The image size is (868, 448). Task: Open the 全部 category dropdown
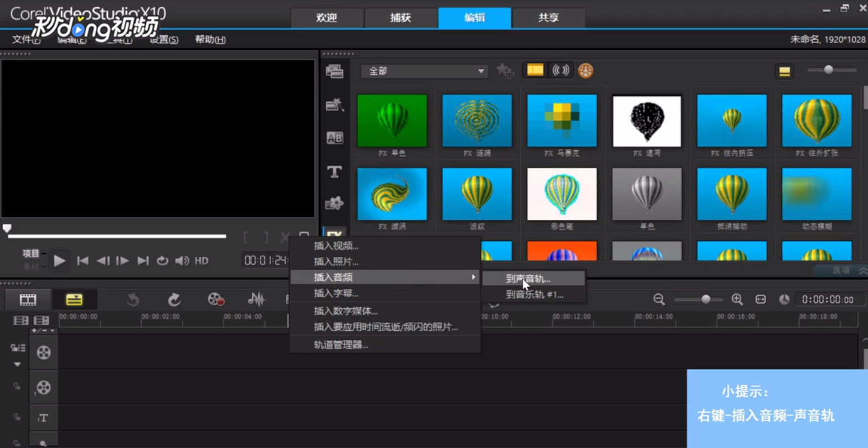[x=424, y=71]
